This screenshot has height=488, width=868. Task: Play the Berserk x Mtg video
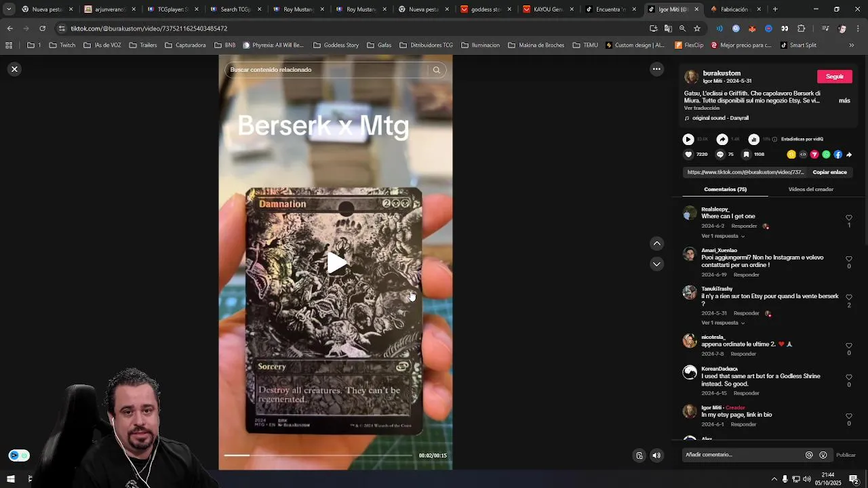coord(336,263)
